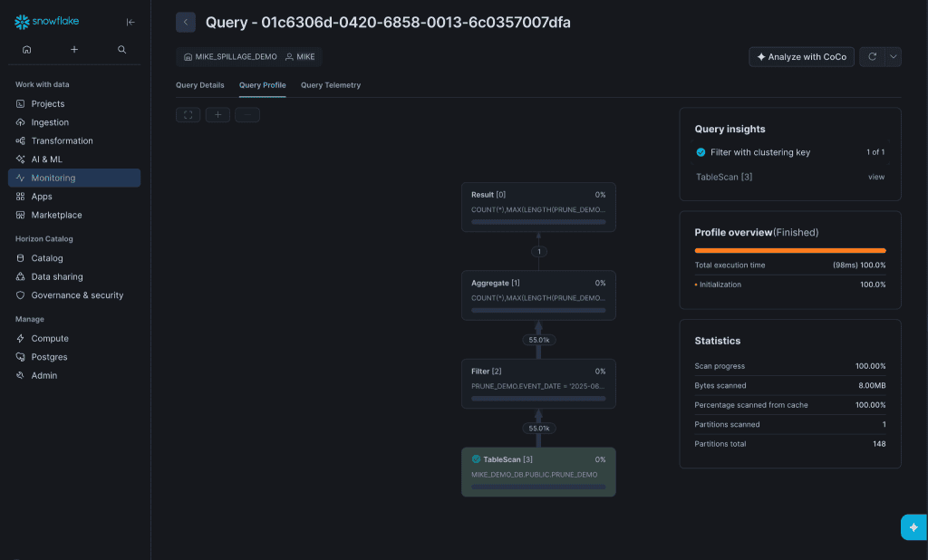
Task: Click the Monitoring pulse icon
Action: point(20,178)
